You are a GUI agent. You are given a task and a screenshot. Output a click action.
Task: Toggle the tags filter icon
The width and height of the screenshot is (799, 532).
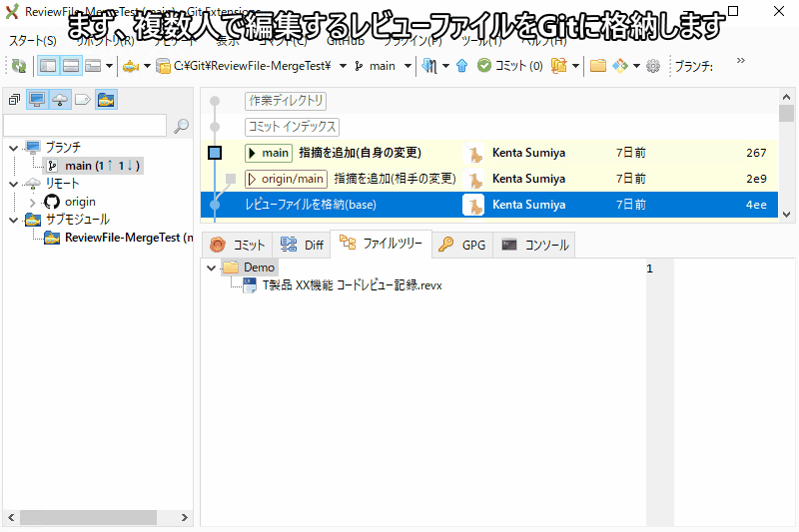coord(82,100)
